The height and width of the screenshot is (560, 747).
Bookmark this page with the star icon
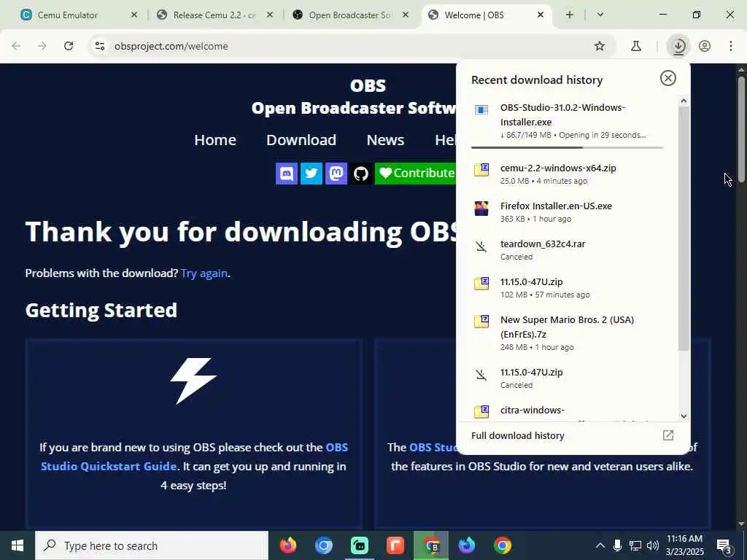(600, 46)
